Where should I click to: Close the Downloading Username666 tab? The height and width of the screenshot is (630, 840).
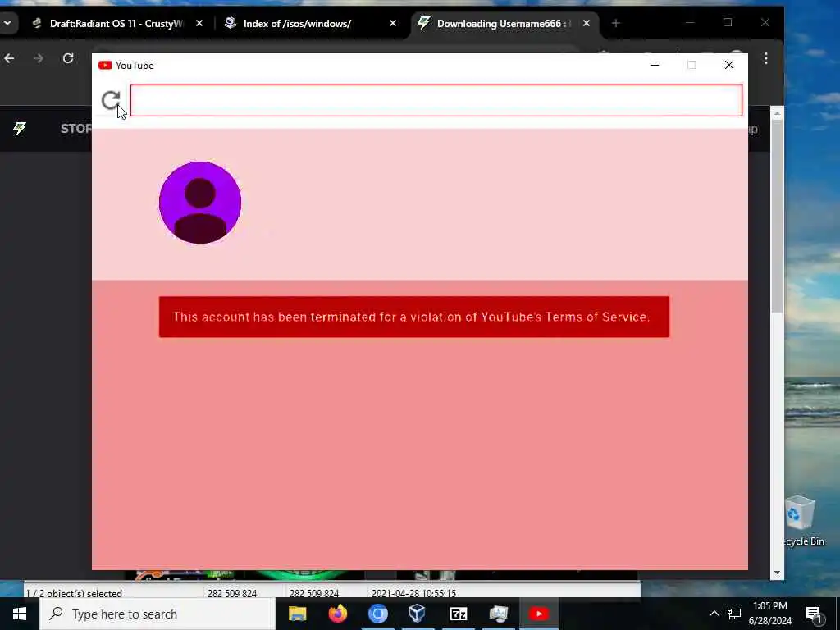[586, 24]
